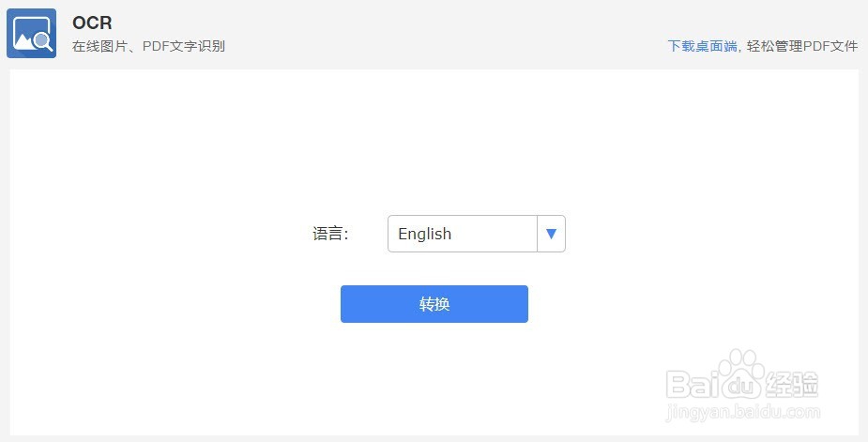
Task: Click the magnifier in the OCR logo
Action: (43, 41)
